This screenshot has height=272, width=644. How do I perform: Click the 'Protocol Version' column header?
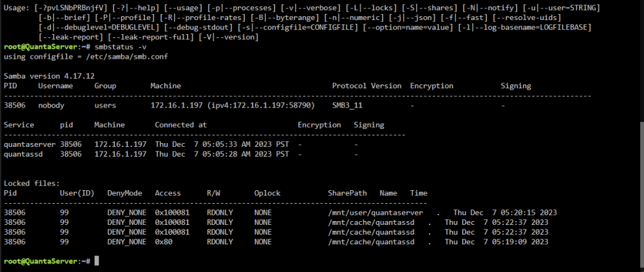point(366,86)
